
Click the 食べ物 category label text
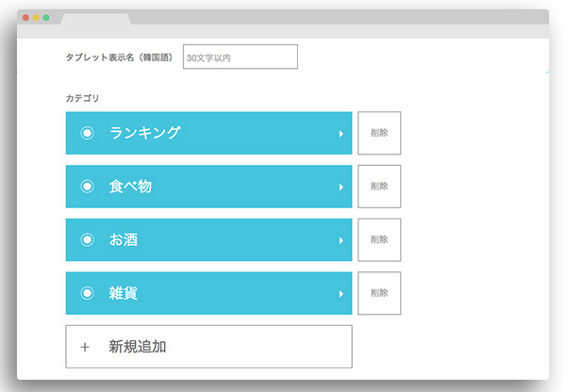point(130,187)
